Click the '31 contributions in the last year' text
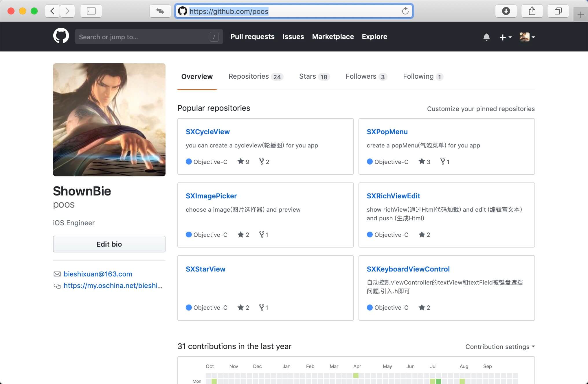This screenshot has width=588, height=384. [x=234, y=346]
